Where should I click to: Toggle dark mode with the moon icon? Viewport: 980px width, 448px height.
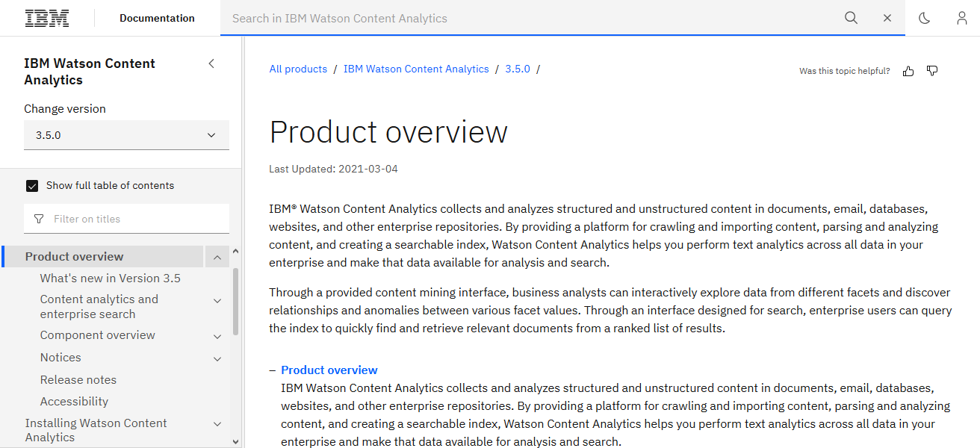point(924,17)
